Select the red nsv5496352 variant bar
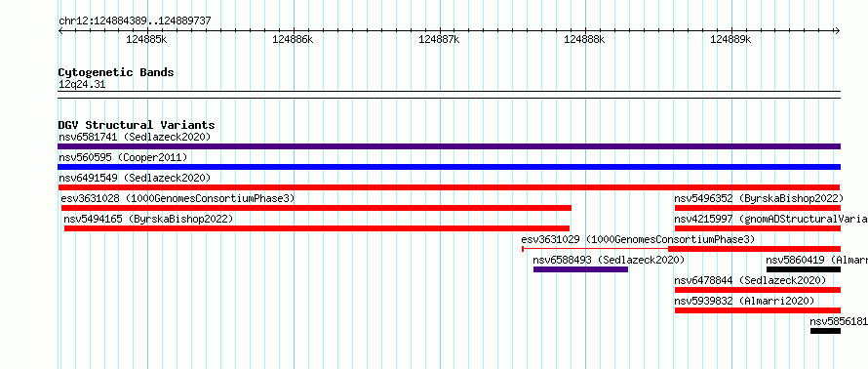Image resolution: width=868 pixels, height=369 pixels. (x=758, y=208)
